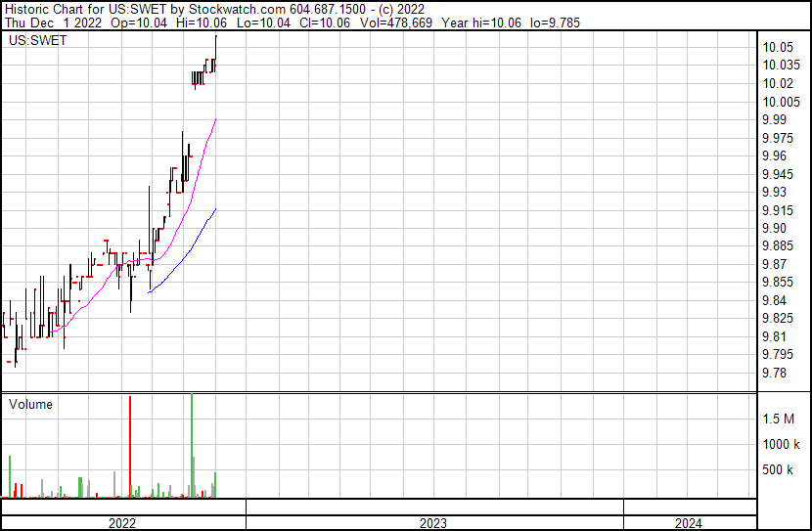Click the Volume panel label
Screen dimensions: 812x531
click(x=30, y=404)
